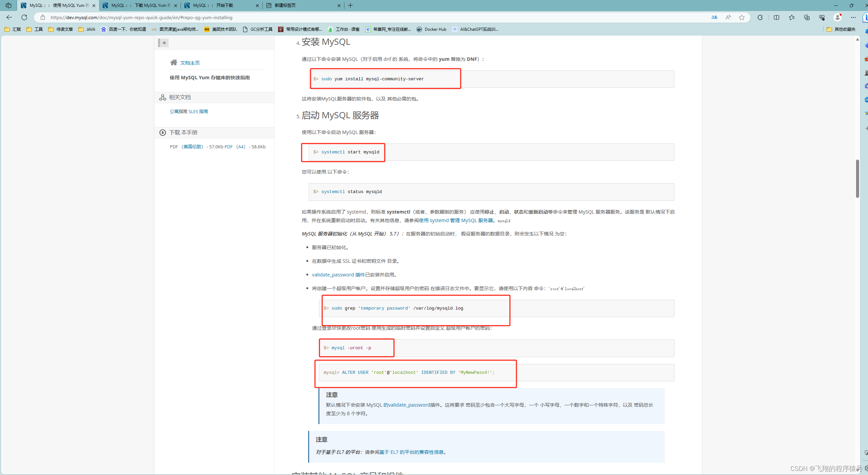Open the Favorites list icon

792,17
